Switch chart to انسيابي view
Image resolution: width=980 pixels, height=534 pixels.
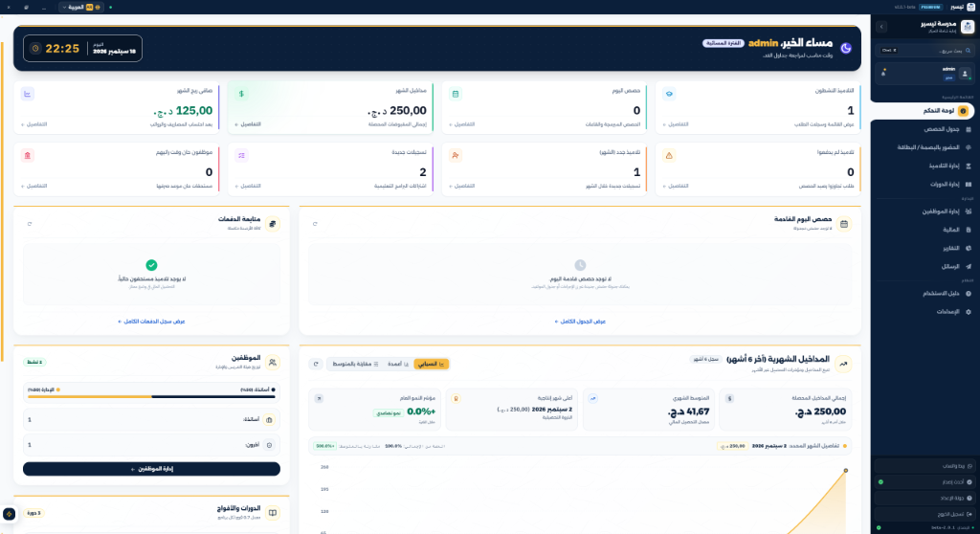[x=432, y=364]
